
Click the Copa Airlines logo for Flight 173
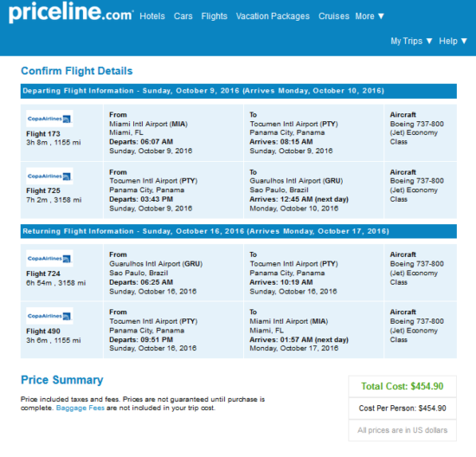(49, 119)
